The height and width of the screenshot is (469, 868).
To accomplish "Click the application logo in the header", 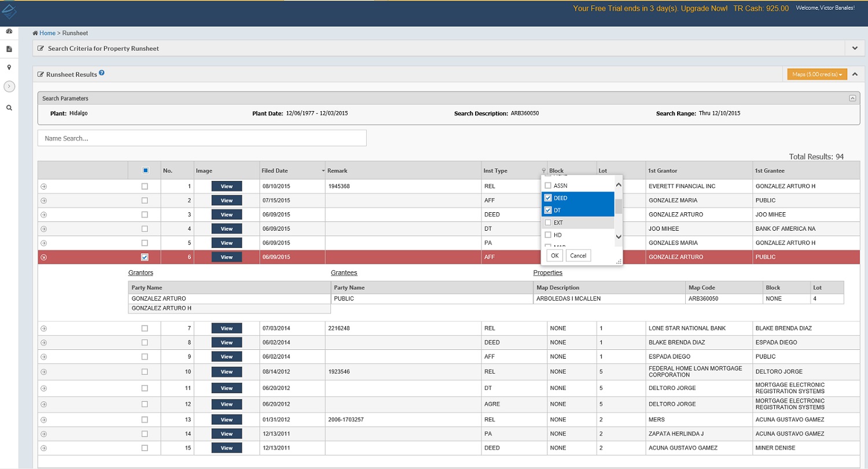I will coord(9,12).
